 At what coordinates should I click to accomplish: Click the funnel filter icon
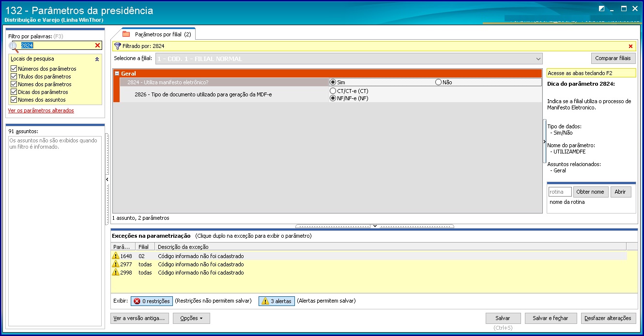coord(117,46)
